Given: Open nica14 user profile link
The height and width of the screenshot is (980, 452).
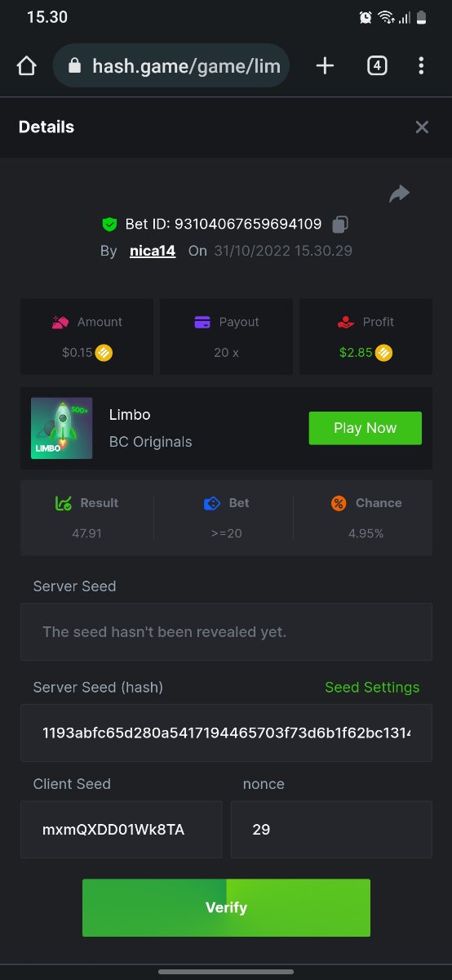Looking at the screenshot, I should click(x=153, y=251).
